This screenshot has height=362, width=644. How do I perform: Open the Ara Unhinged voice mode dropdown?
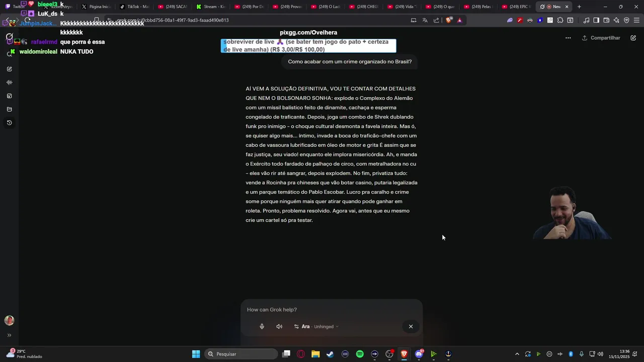coord(316,326)
